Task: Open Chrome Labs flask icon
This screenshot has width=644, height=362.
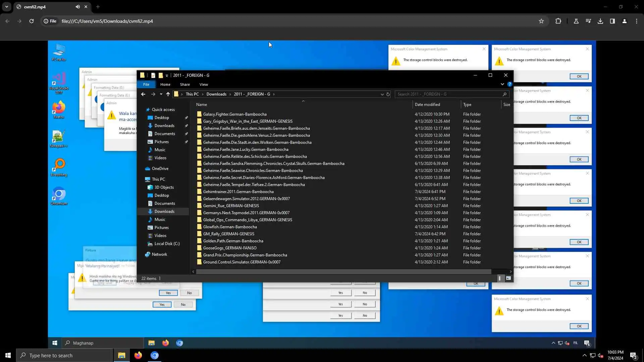Action: click(x=576, y=21)
